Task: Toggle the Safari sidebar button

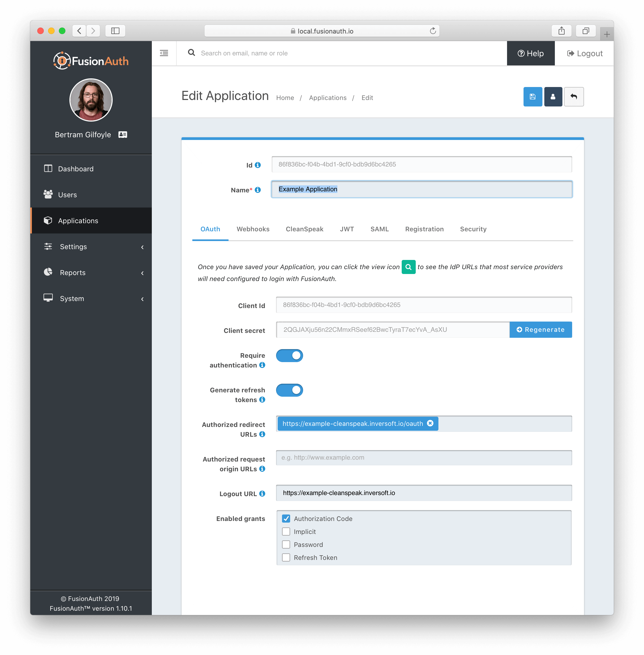Action: (x=115, y=31)
